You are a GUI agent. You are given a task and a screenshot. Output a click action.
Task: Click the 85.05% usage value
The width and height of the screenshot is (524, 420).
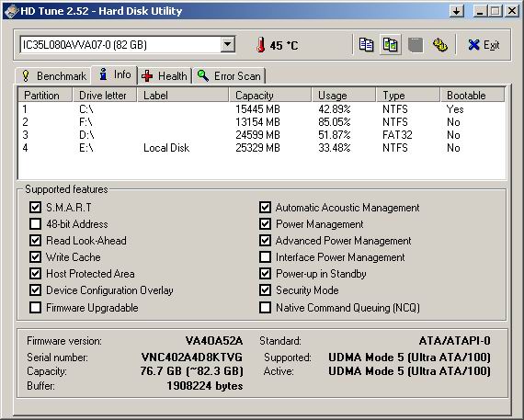tap(335, 122)
